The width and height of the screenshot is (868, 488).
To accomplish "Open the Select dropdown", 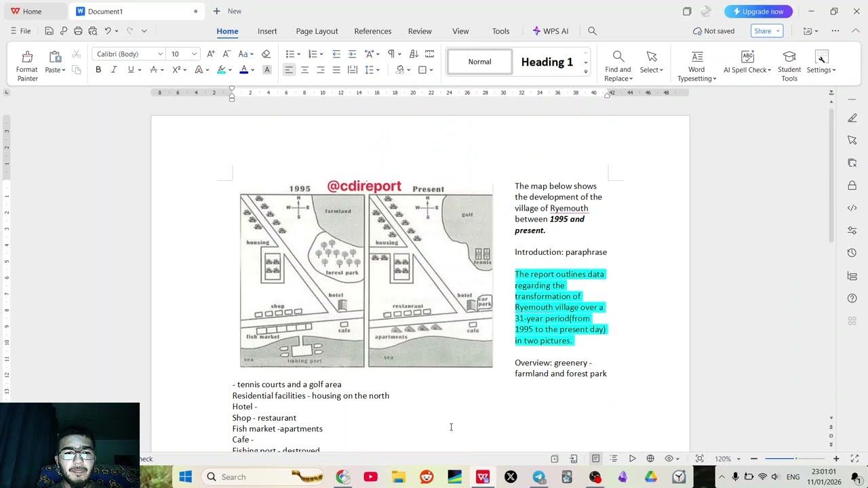I will pyautogui.click(x=652, y=70).
